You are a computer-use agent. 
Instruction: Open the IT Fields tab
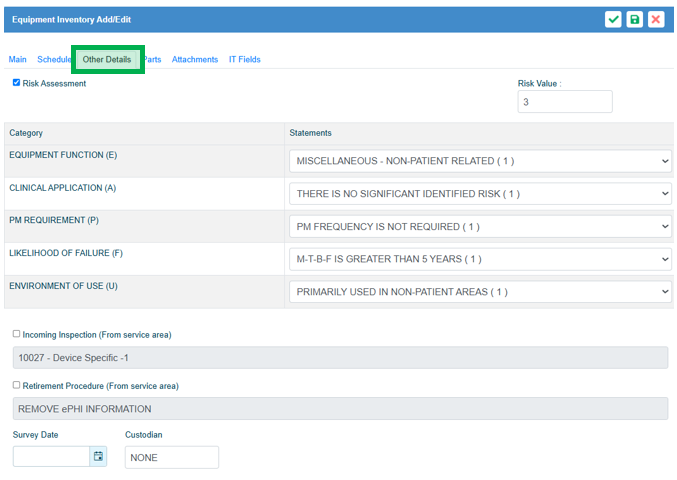pos(245,60)
